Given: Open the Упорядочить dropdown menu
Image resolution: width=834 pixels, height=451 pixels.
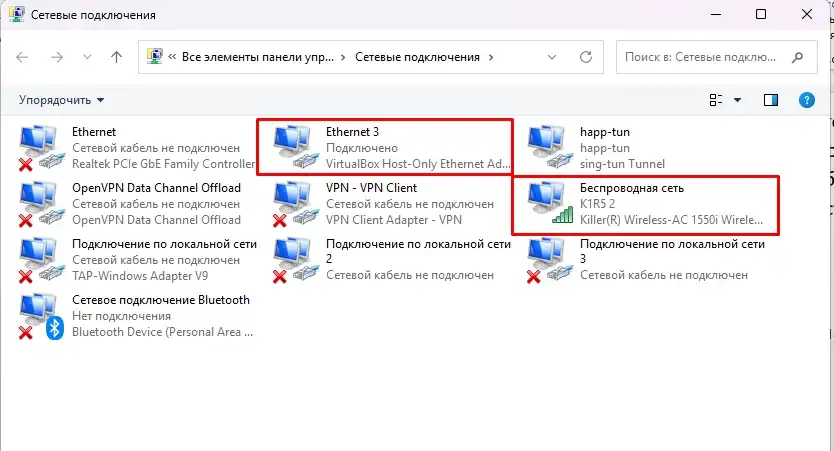Looking at the screenshot, I should 61,100.
